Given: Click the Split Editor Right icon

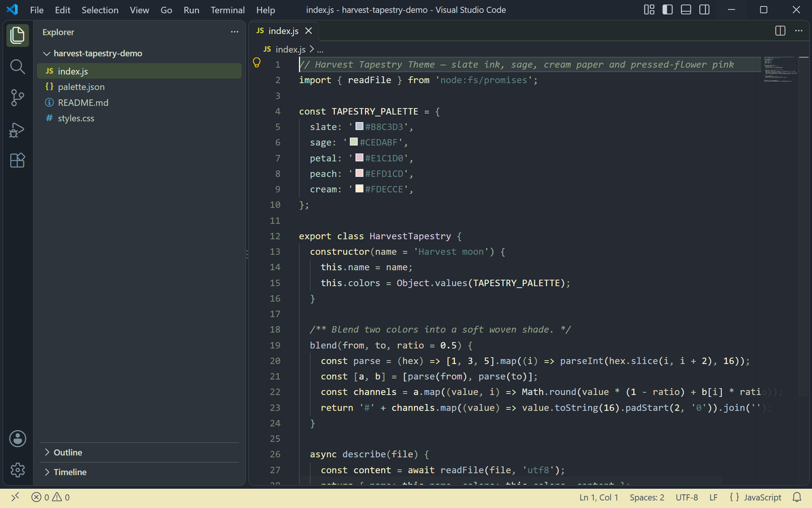Looking at the screenshot, I should pyautogui.click(x=780, y=31).
